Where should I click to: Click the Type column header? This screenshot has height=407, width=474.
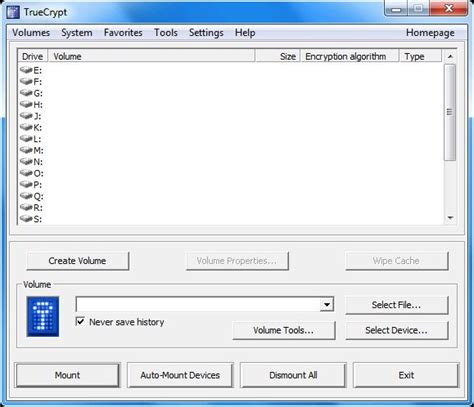420,56
